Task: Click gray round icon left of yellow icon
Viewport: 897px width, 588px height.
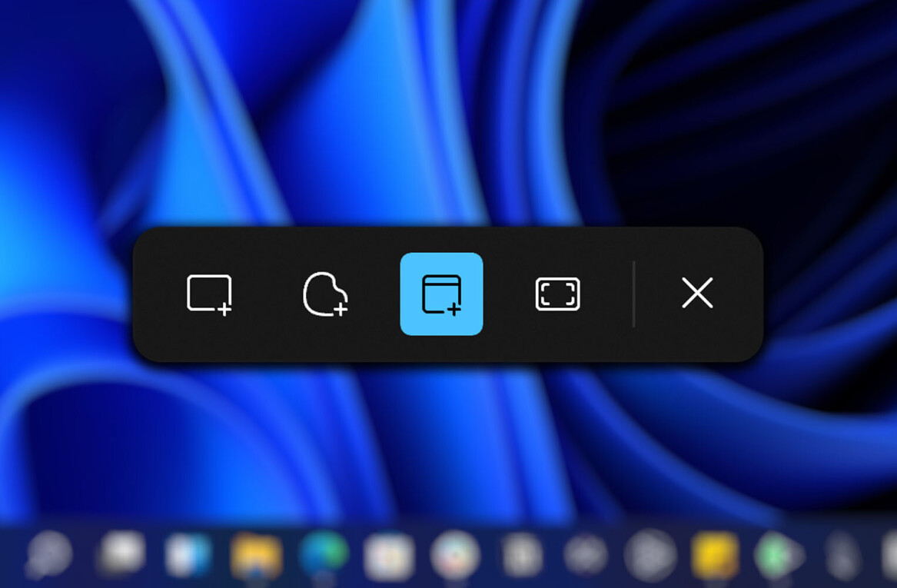Action: click(649, 554)
